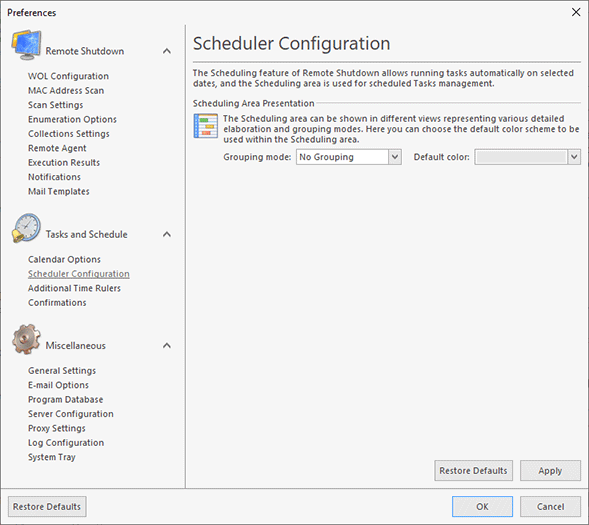Open Server Configuration page
This screenshot has width=589, height=525.
click(71, 414)
